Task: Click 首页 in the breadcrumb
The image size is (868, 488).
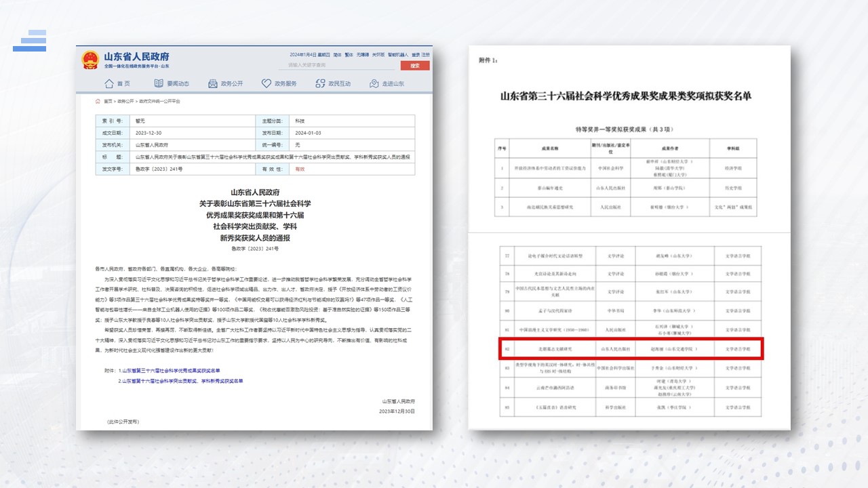Action: pos(108,100)
